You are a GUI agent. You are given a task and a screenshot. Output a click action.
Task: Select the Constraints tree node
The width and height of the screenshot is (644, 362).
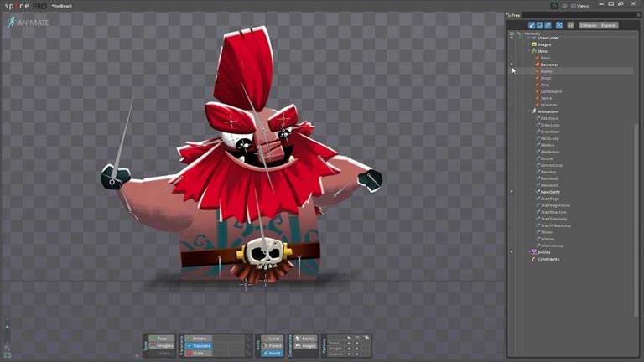548,259
